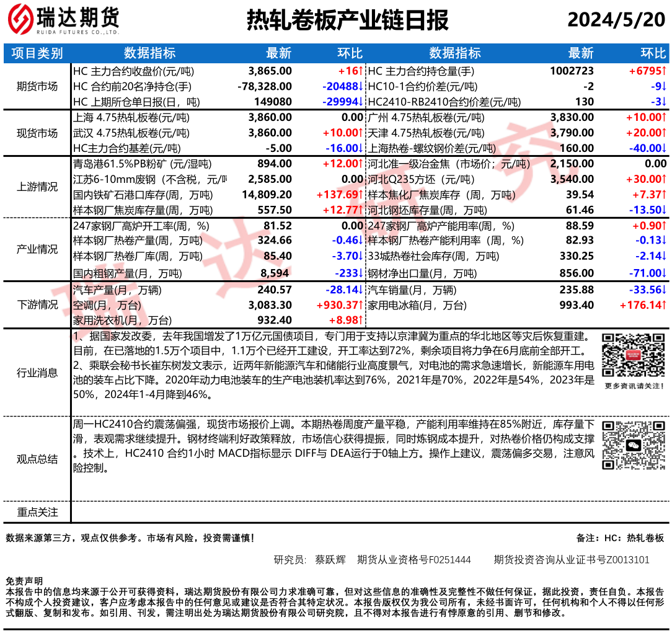Select the 重点关注 category cell

pyautogui.click(x=37, y=512)
